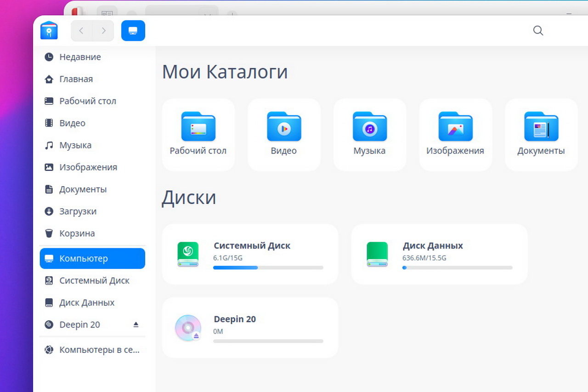Image resolution: width=588 pixels, height=392 pixels.
Task: Open Загрузки from the sidebar
Action: 78,211
